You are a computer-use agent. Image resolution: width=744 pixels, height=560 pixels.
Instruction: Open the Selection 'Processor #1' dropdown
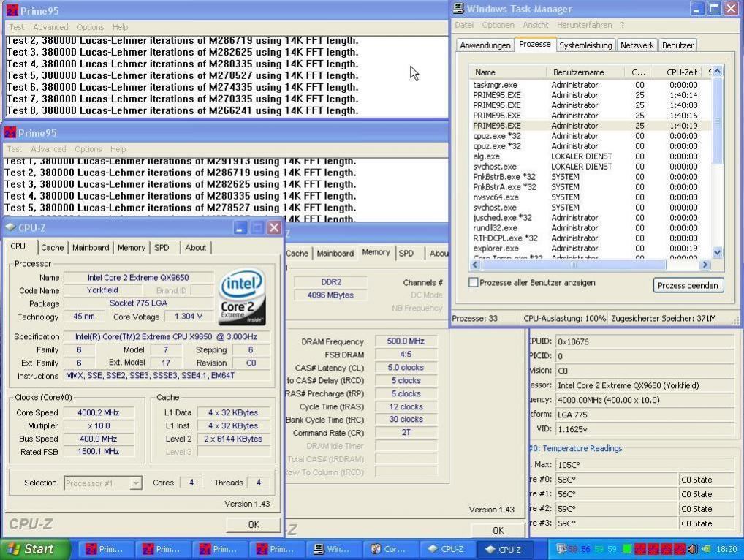point(136,483)
